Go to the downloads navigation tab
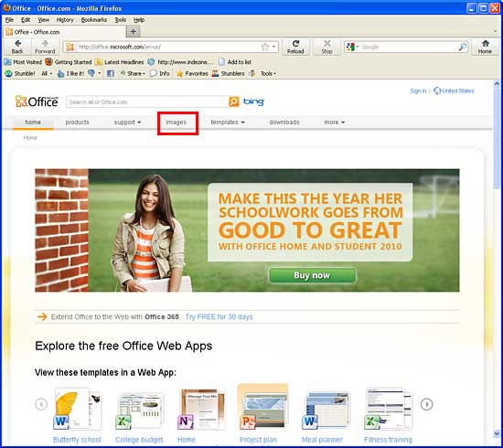 point(284,123)
